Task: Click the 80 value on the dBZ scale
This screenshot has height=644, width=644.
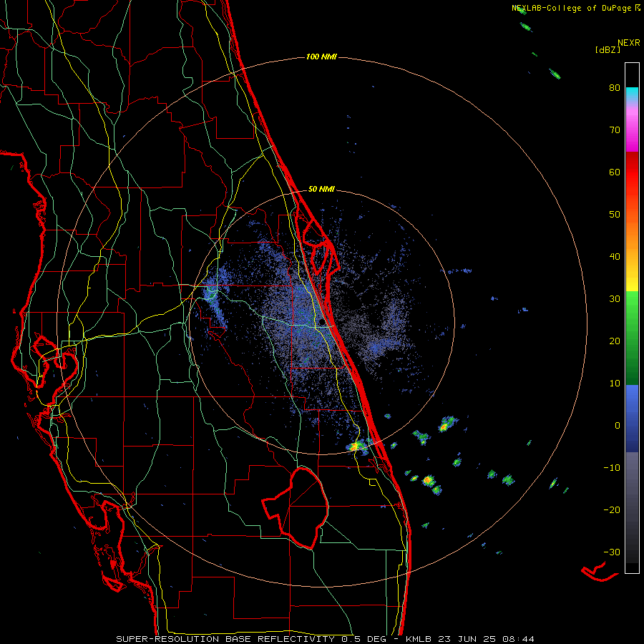Action: point(615,88)
